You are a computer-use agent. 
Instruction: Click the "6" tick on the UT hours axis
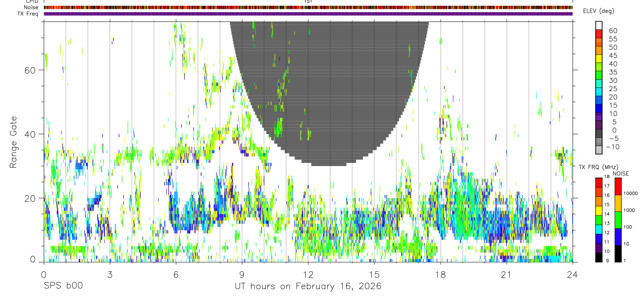coord(176,274)
